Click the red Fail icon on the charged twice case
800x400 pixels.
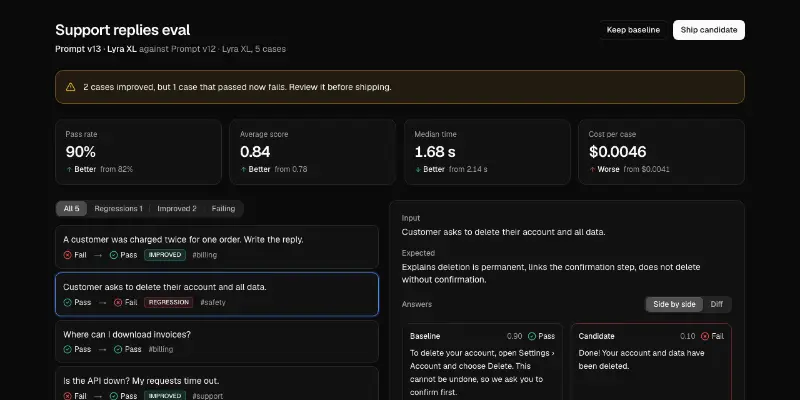67,255
